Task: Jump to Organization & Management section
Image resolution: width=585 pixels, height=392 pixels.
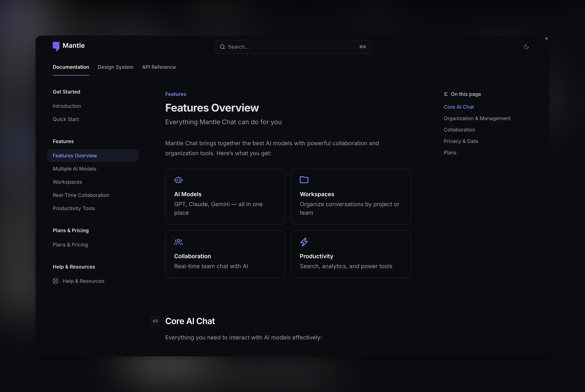Action: (477, 118)
